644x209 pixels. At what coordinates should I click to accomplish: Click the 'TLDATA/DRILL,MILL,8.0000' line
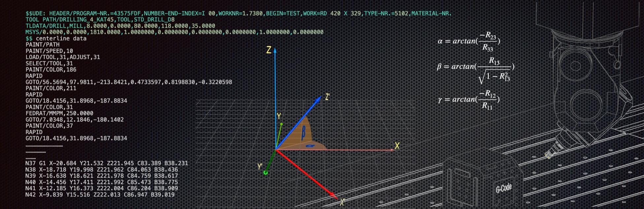pos(120,26)
